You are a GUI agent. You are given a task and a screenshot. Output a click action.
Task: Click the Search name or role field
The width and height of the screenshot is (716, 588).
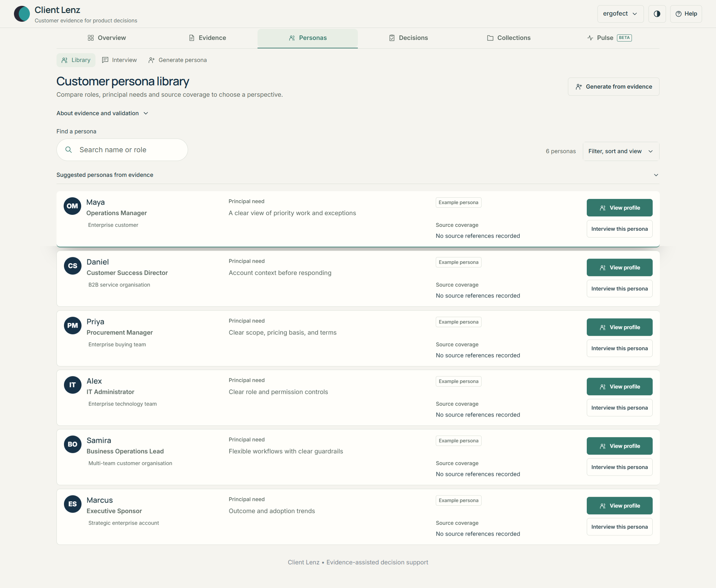(x=122, y=150)
